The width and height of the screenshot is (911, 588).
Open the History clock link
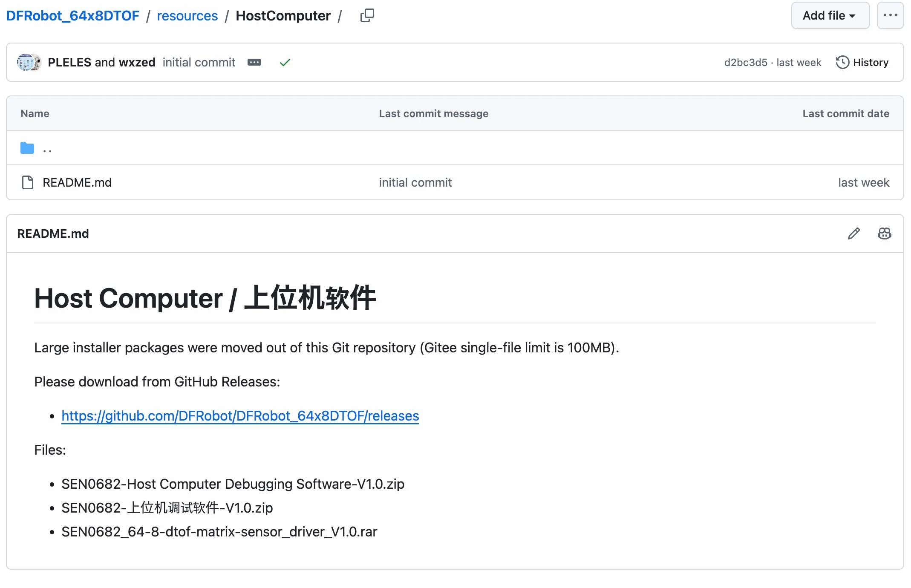pos(862,63)
